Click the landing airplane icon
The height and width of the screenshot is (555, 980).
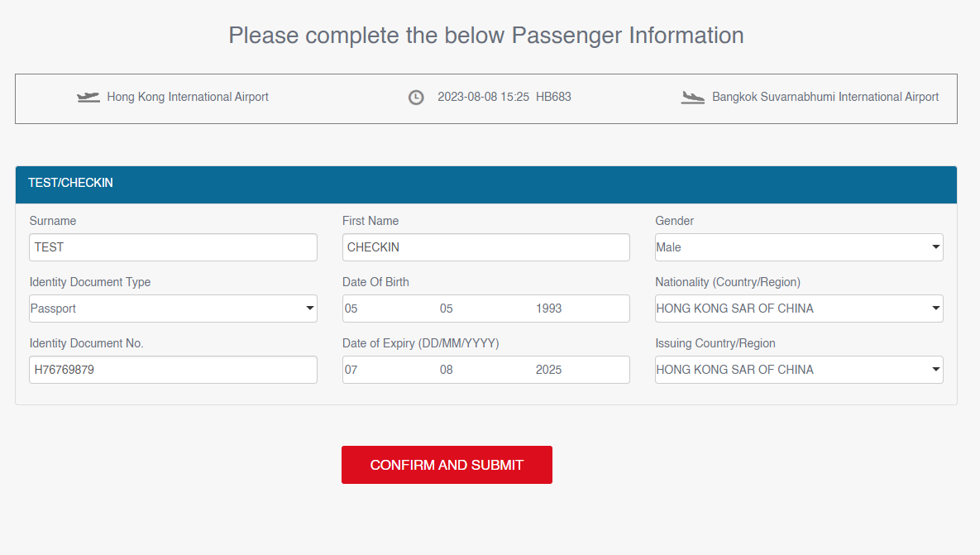pos(692,98)
